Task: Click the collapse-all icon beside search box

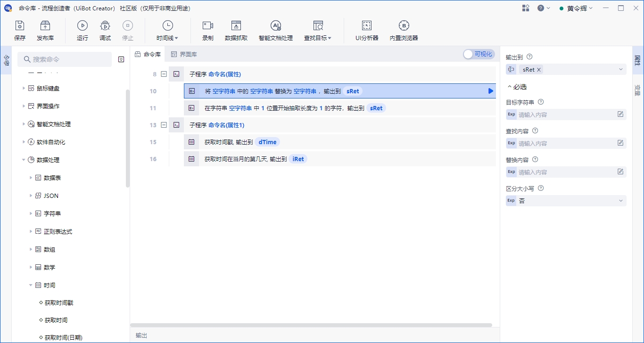Action: (x=121, y=59)
